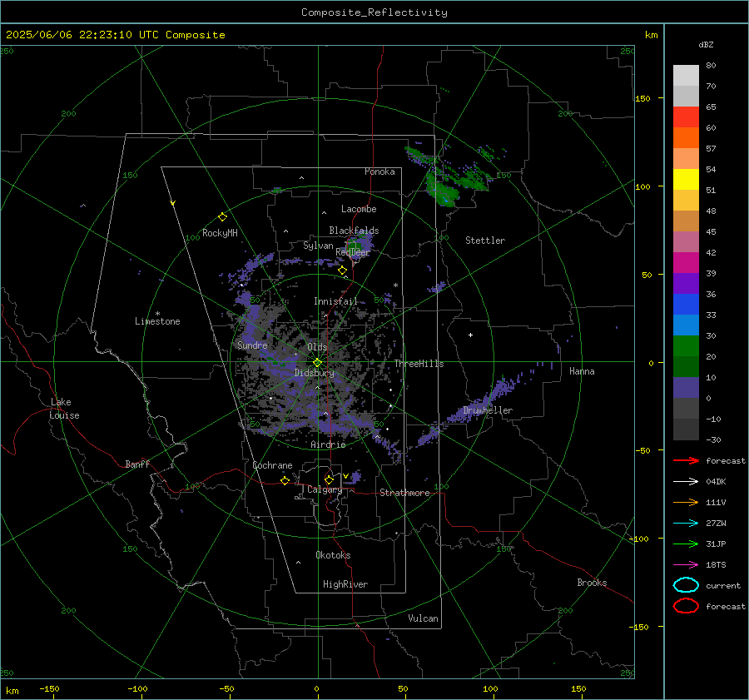Image resolution: width=749 pixels, height=700 pixels.
Task: Click the white 04DK arrow in legend
Action: point(686,482)
